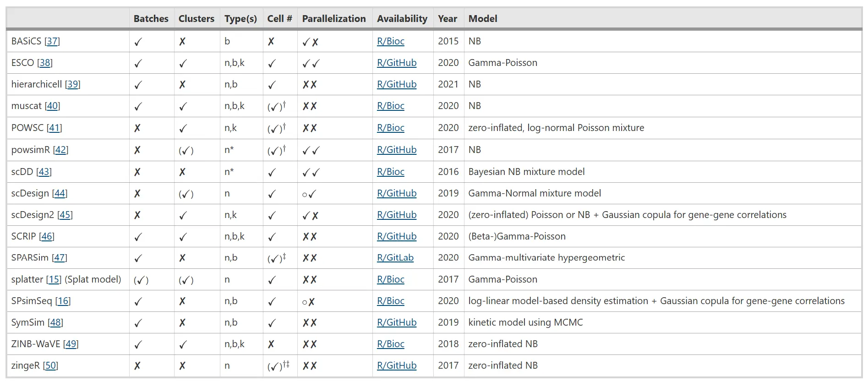This screenshot has width=868, height=387.
Task: Open the R/GitHub link for hierarchicell
Action: click(x=397, y=84)
